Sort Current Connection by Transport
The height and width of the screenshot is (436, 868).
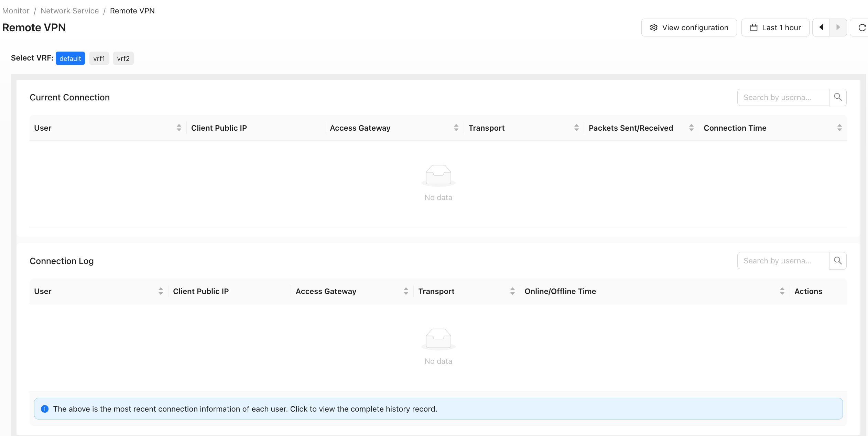click(x=576, y=128)
